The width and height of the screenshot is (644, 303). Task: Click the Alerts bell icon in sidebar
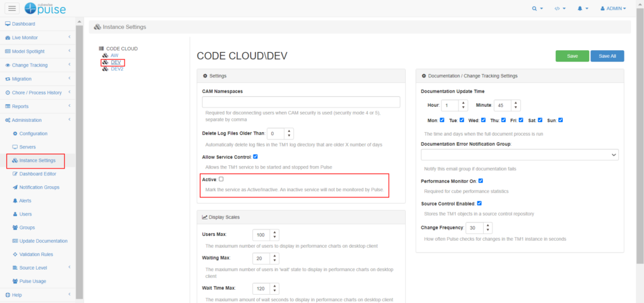[15, 201]
